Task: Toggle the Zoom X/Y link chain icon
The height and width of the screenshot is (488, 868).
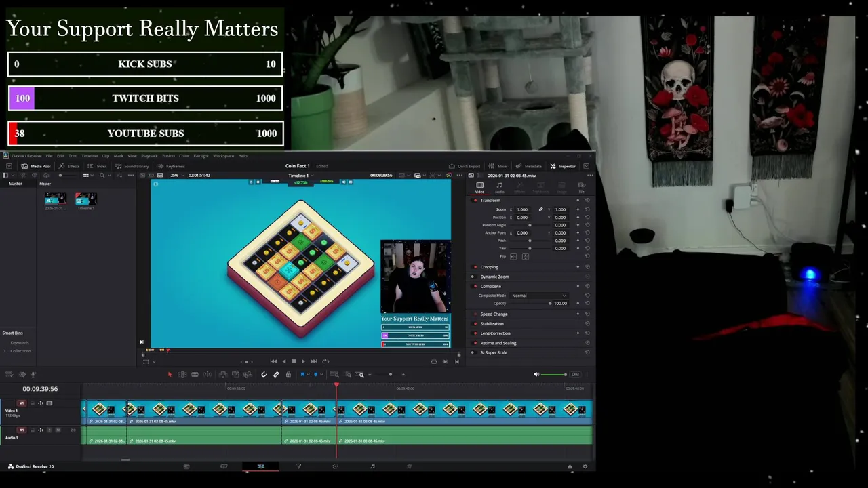Action: (x=541, y=209)
